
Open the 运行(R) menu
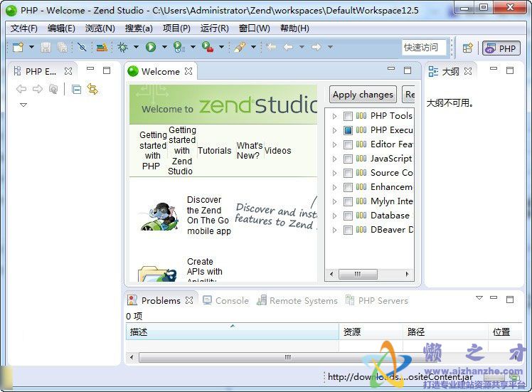[x=214, y=28]
